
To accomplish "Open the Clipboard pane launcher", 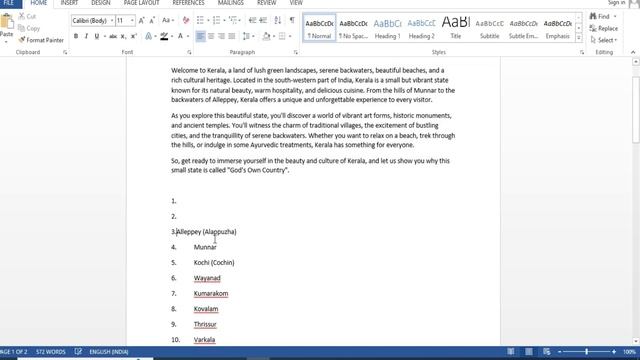I will pos(65,52).
